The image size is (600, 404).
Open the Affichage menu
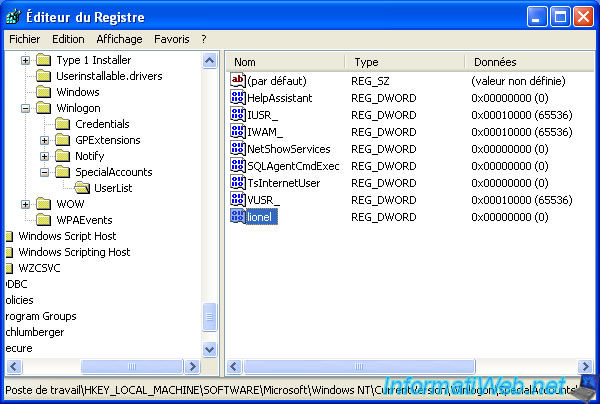pyautogui.click(x=119, y=39)
